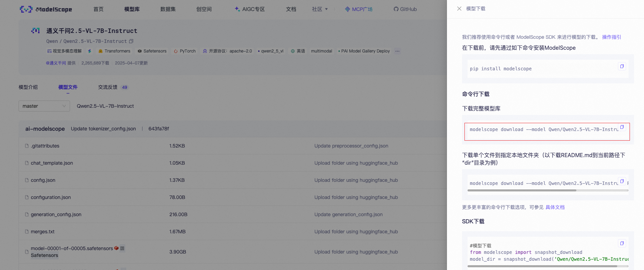Copy the pip install modelscope command
This screenshot has width=644, height=270.
pyautogui.click(x=622, y=66)
